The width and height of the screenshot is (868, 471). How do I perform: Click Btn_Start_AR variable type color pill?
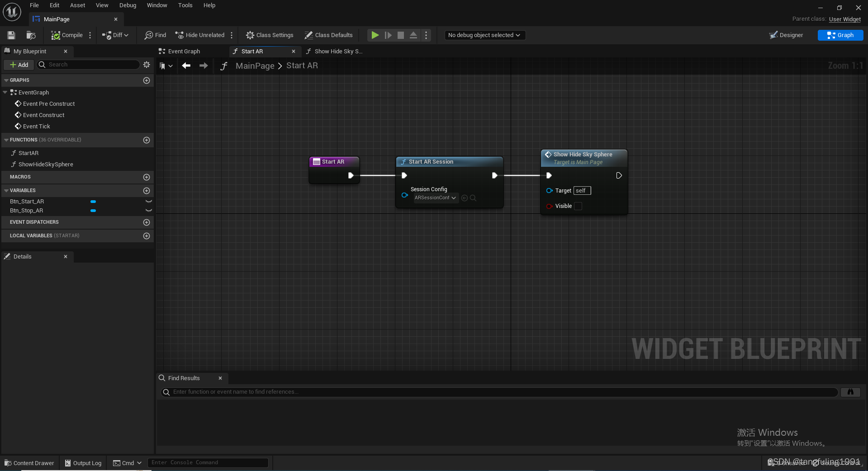[x=93, y=202]
